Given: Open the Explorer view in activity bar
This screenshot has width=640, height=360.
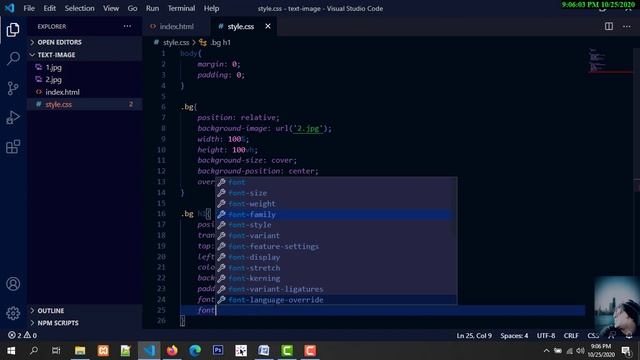Looking at the screenshot, I should 13,30.
